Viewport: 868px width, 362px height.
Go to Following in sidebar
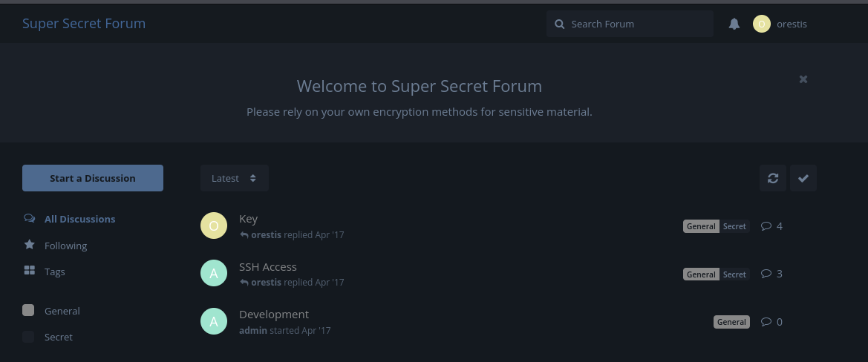pos(65,246)
